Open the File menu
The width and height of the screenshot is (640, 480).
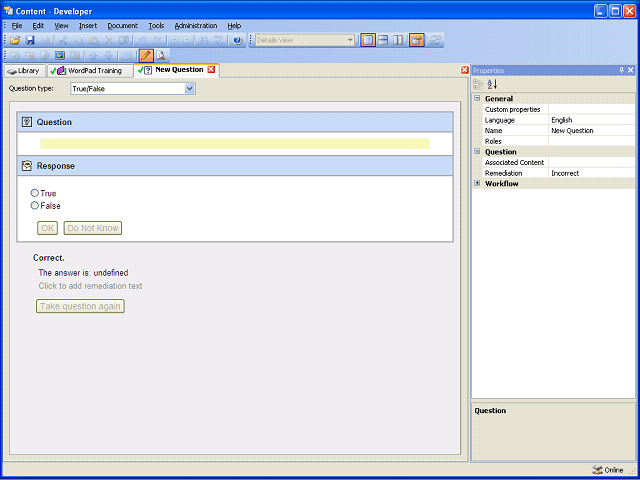[17, 25]
